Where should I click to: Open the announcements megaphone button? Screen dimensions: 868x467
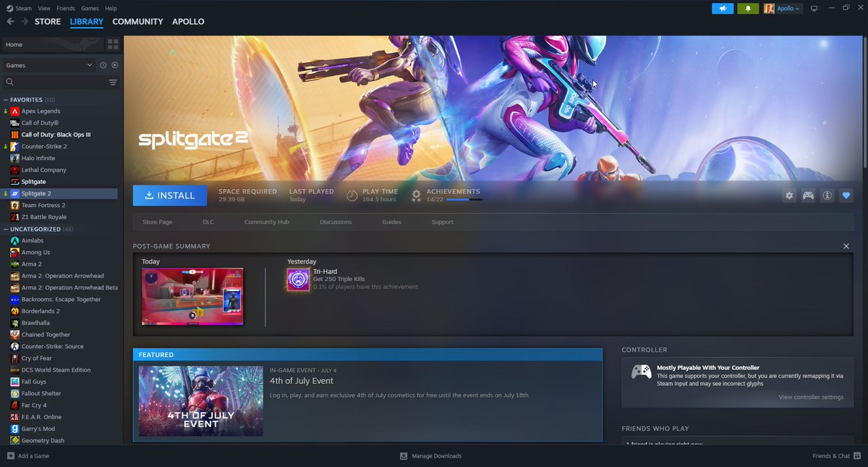(x=723, y=9)
